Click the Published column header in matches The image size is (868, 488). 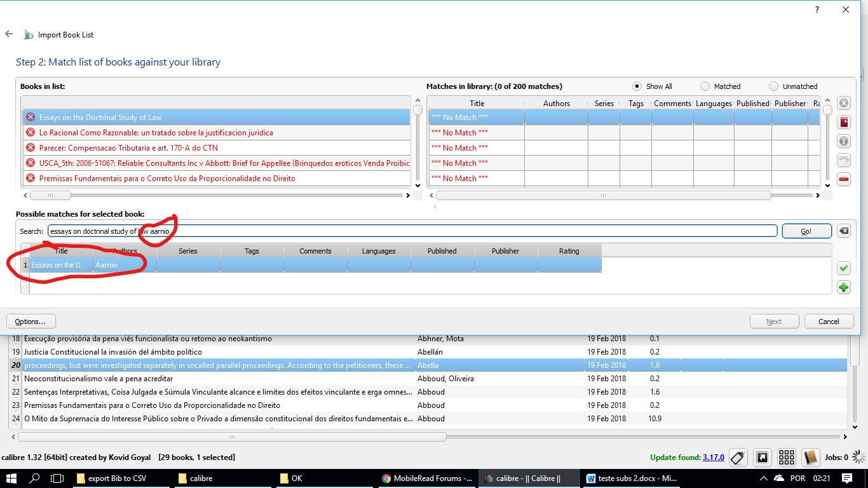click(x=752, y=104)
